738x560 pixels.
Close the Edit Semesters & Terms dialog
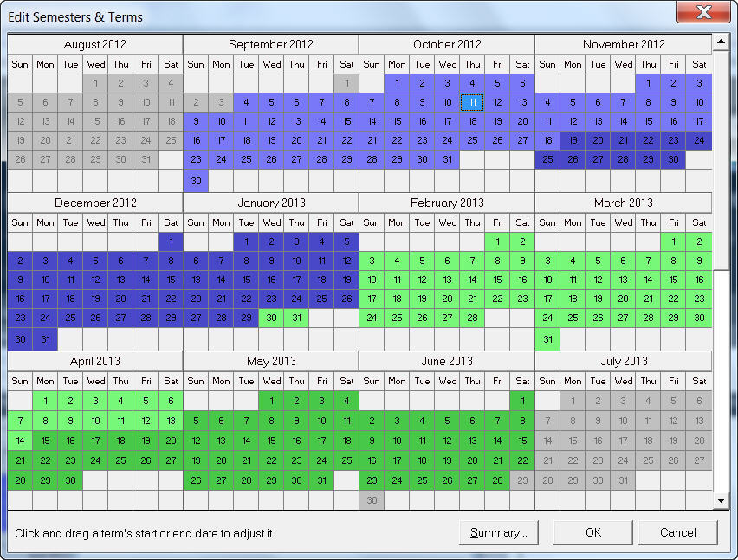[702, 13]
